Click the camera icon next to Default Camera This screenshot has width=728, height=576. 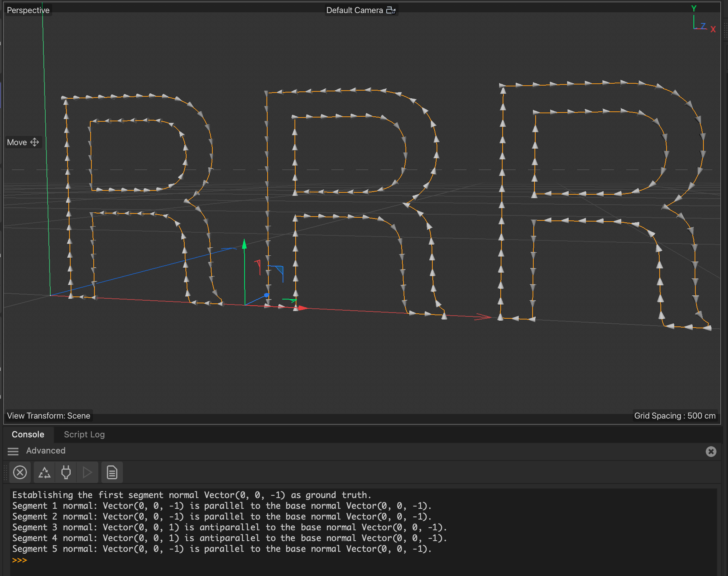pos(391,10)
